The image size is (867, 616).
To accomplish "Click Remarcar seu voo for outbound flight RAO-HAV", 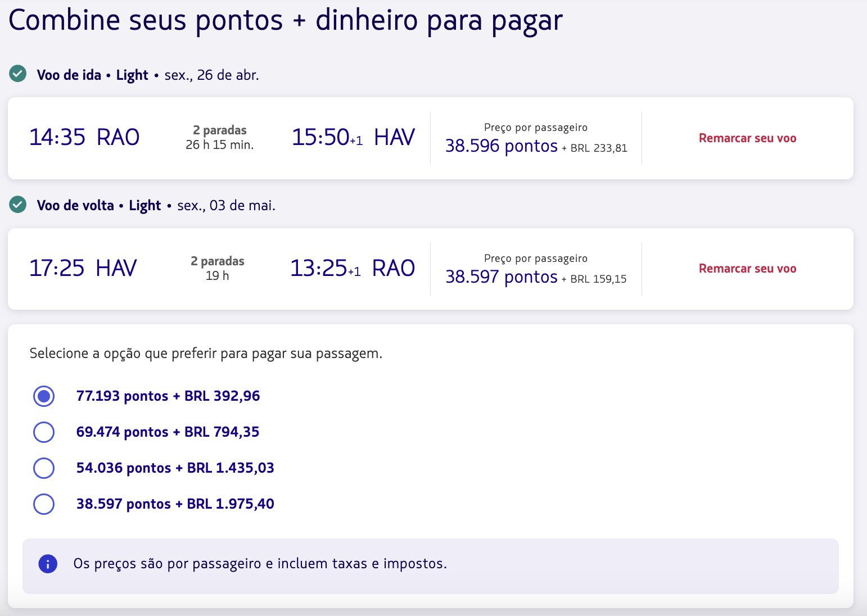I will click(x=747, y=138).
